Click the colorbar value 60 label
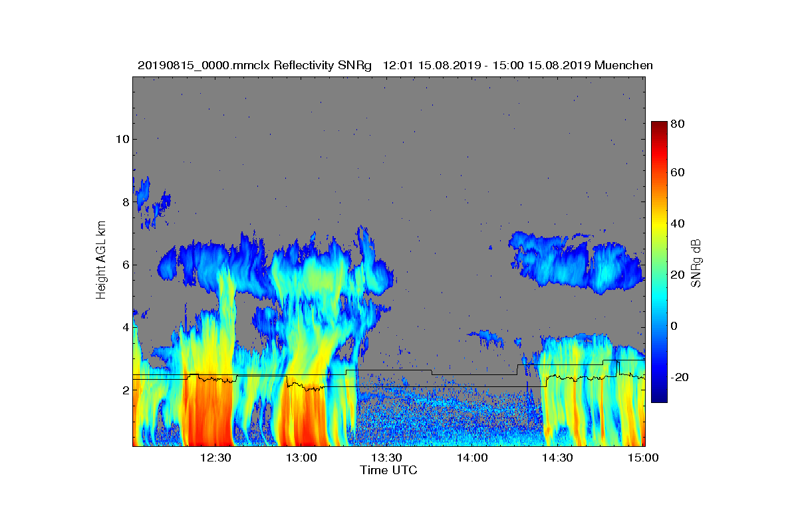The image size is (798, 532). pyautogui.click(x=678, y=173)
